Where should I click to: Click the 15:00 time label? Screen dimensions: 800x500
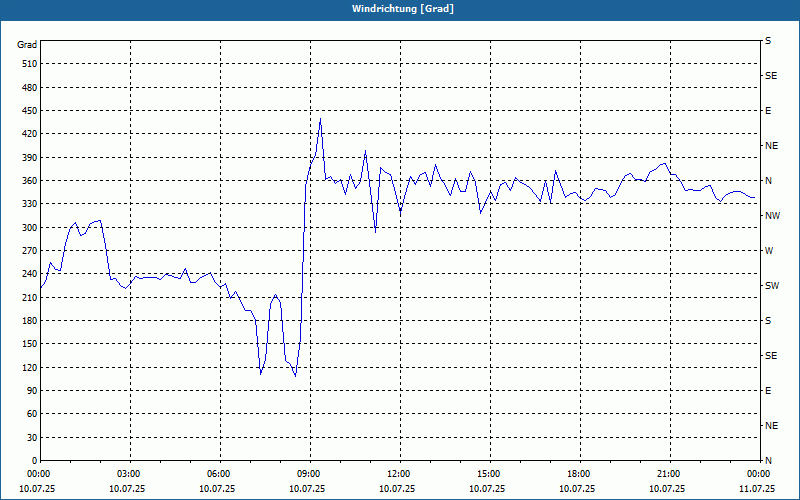click(x=490, y=473)
